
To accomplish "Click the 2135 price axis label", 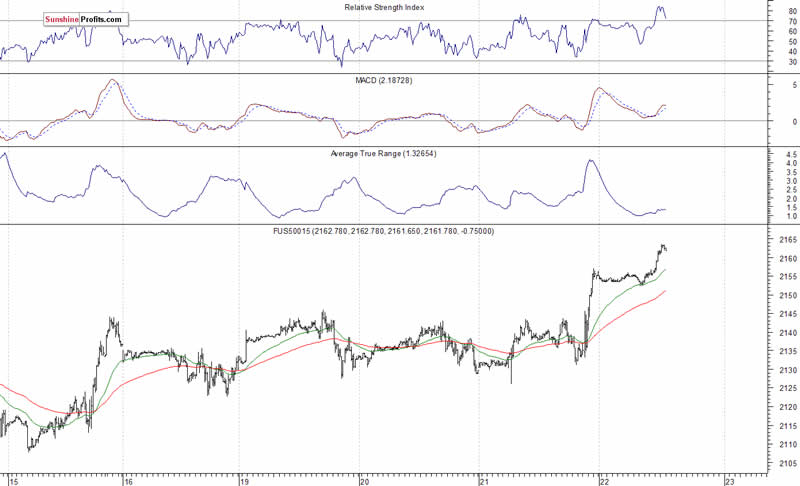I will click(785, 352).
